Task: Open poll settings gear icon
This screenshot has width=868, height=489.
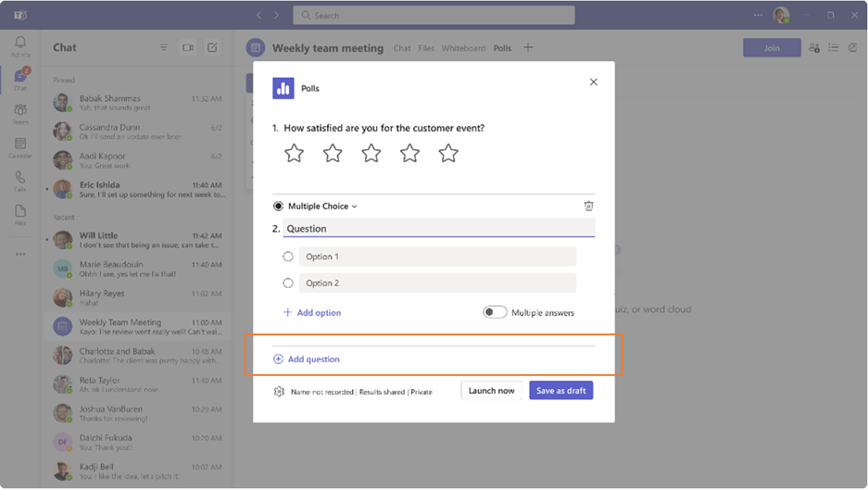Action: click(279, 392)
